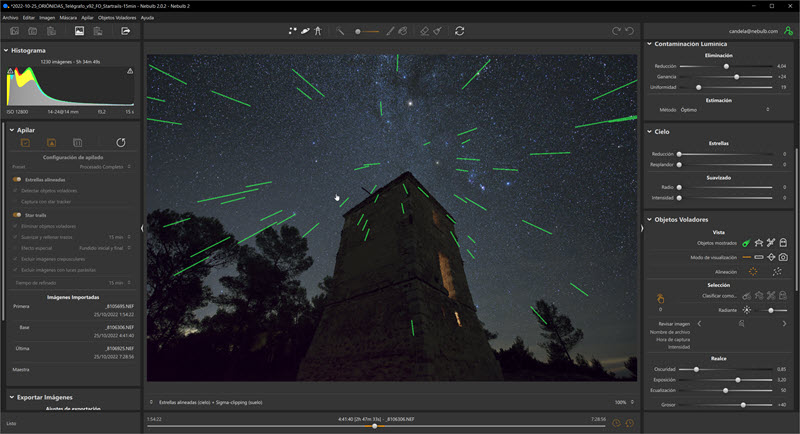
Task: Toggle the Suavizar y rellenar trazos checkbox
Action: [x=15, y=237]
